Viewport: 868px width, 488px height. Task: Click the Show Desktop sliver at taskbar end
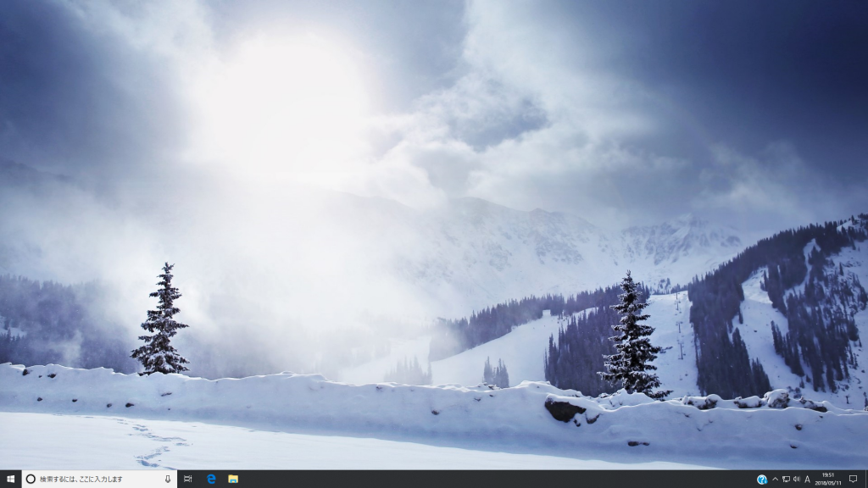tap(866, 479)
